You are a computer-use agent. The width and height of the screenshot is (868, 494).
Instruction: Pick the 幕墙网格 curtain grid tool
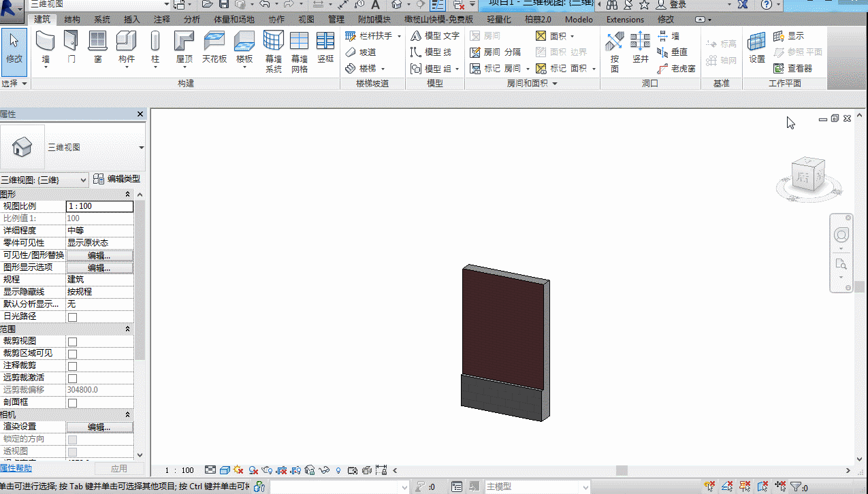(x=300, y=52)
